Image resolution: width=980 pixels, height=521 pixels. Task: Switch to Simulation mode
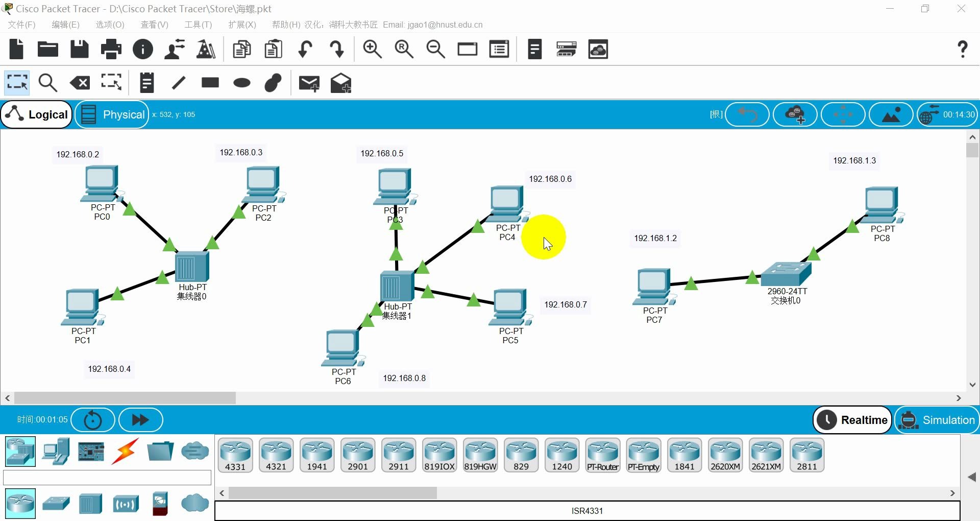(938, 419)
